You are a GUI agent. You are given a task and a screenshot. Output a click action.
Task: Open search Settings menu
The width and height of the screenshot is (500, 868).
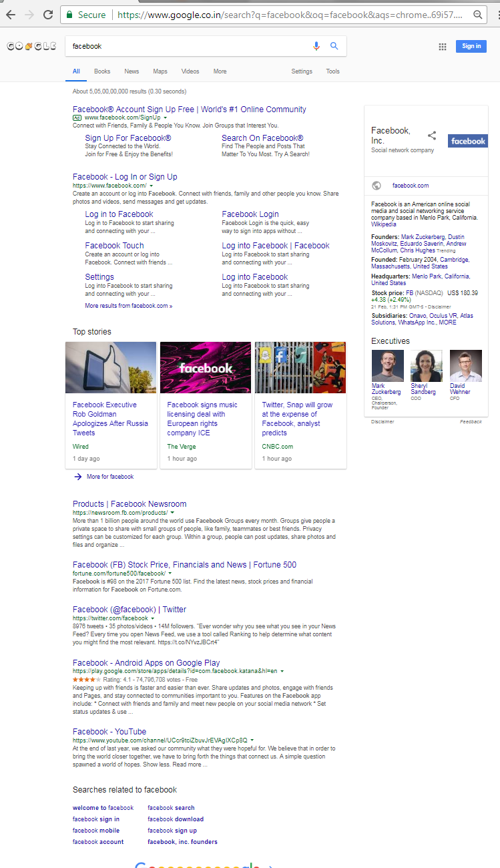pos(302,71)
